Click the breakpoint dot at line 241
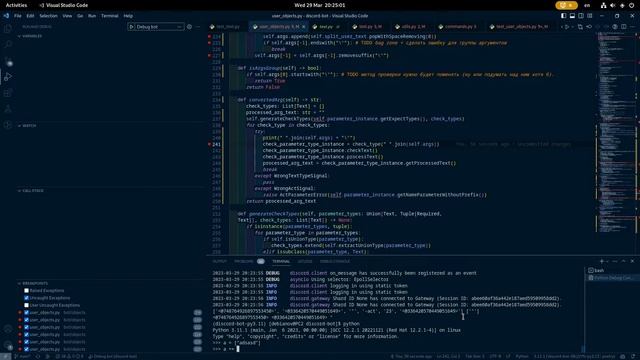 209,144
